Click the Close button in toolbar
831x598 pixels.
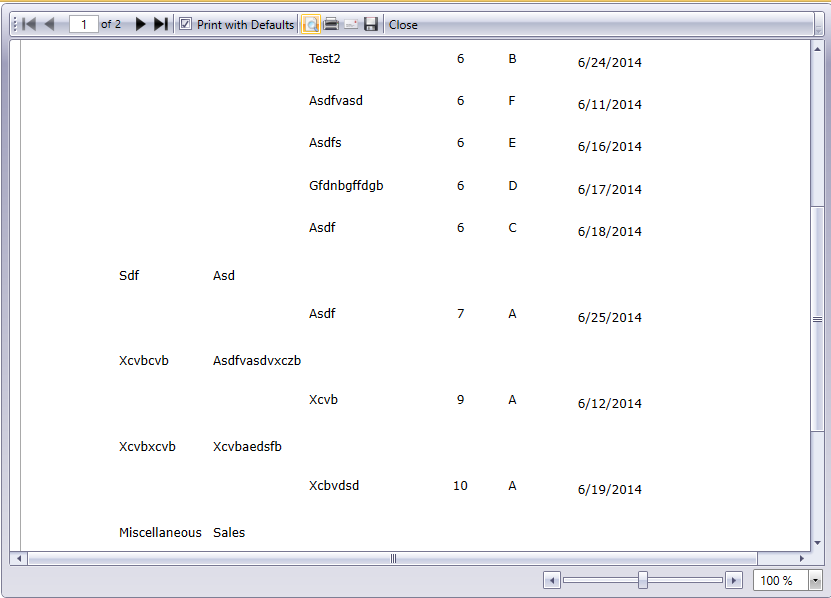[x=403, y=25]
